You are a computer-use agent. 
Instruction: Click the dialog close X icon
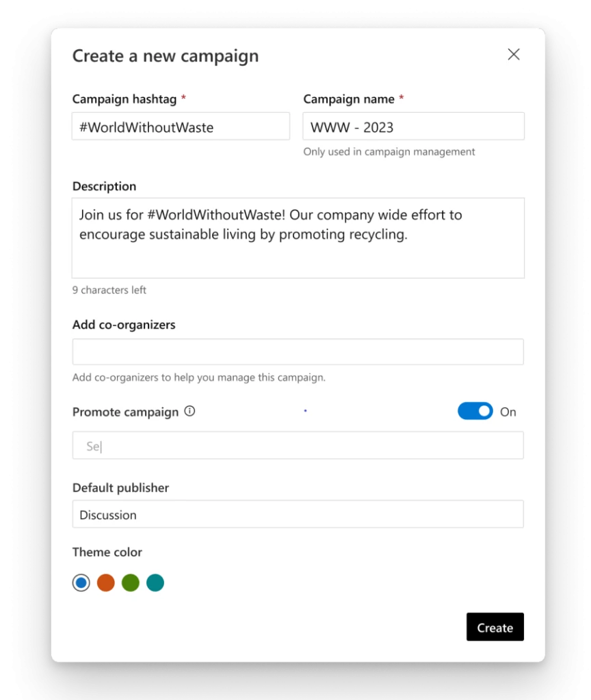pyautogui.click(x=514, y=54)
